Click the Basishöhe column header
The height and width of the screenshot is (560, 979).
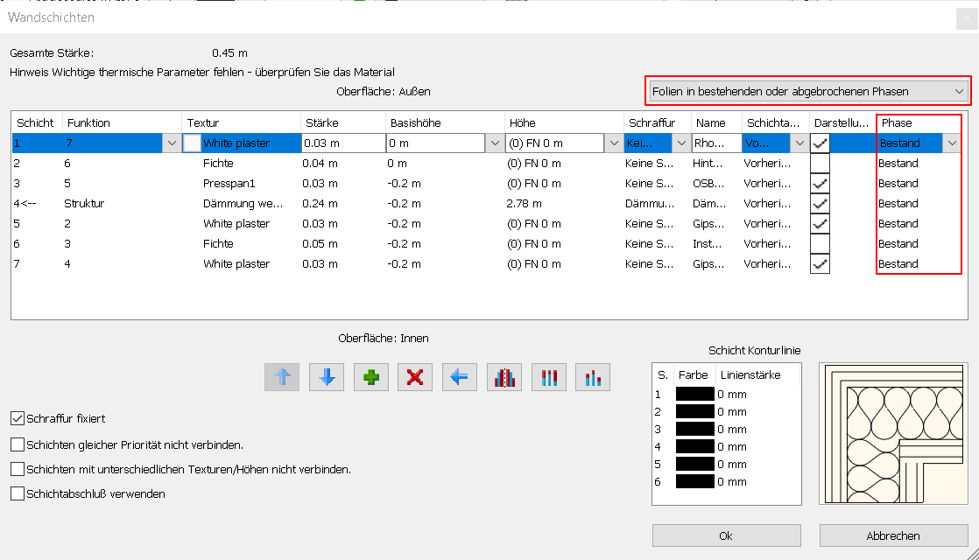[445, 122]
